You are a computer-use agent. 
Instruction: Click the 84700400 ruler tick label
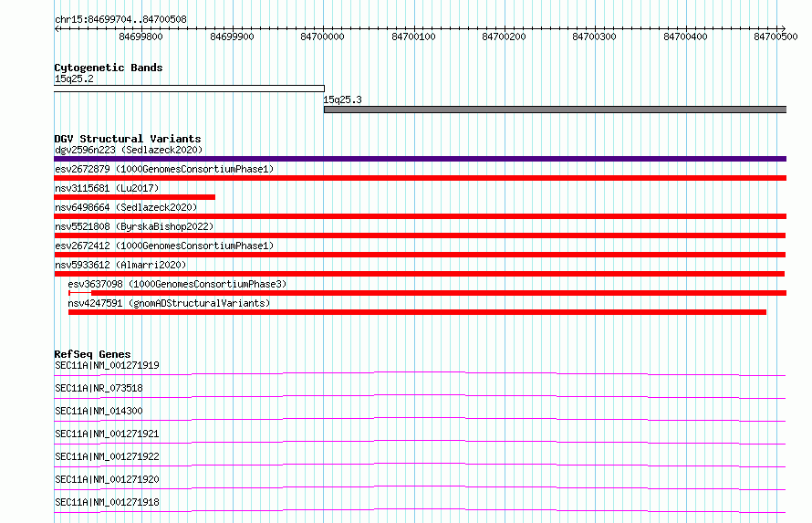(x=686, y=37)
